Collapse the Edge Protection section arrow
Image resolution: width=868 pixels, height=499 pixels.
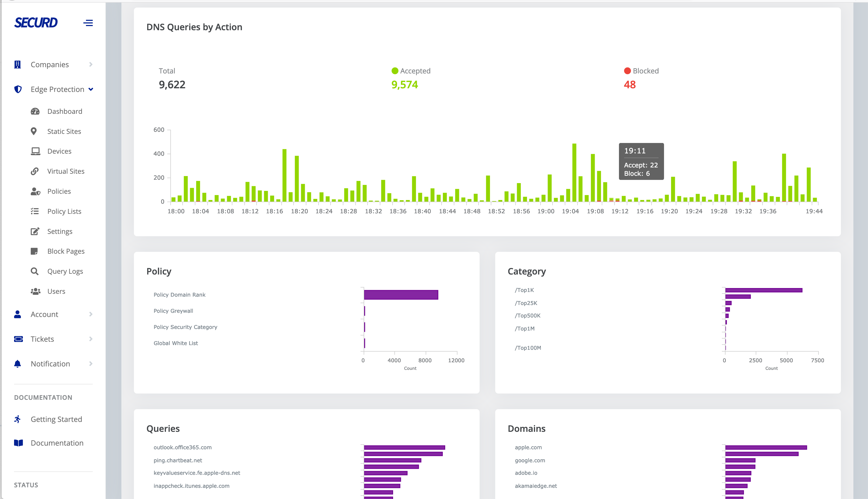[91, 89]
